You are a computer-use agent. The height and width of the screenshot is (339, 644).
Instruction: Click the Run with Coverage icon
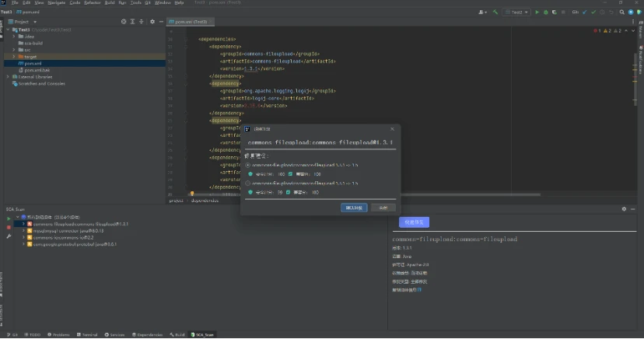tap(555, 12)
